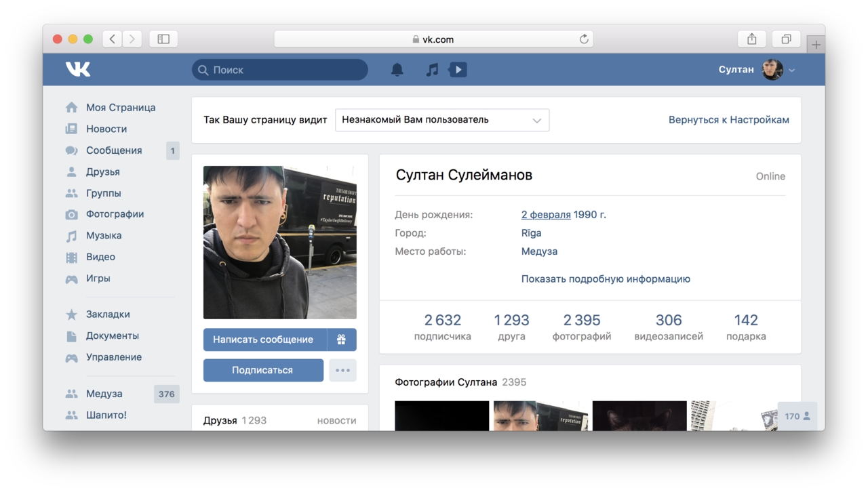
Task: Toggle the Safari sidebar button
Action: point(163,39)
